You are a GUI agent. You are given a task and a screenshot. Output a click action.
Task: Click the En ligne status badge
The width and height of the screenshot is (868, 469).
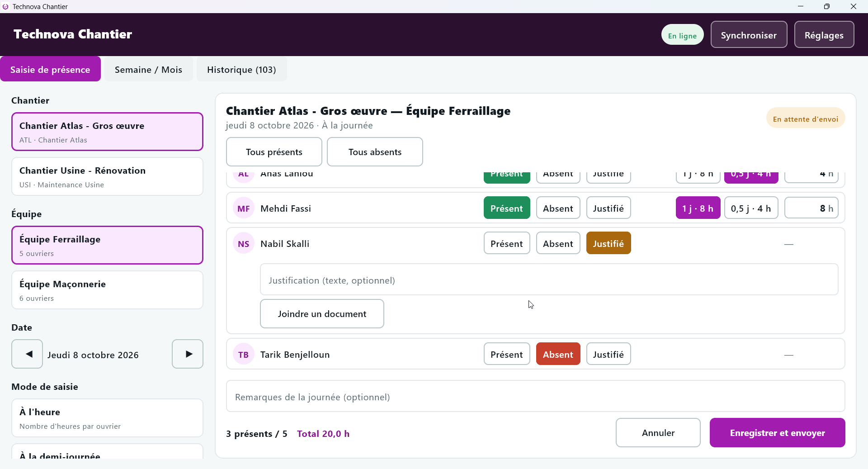coord(682,35)
